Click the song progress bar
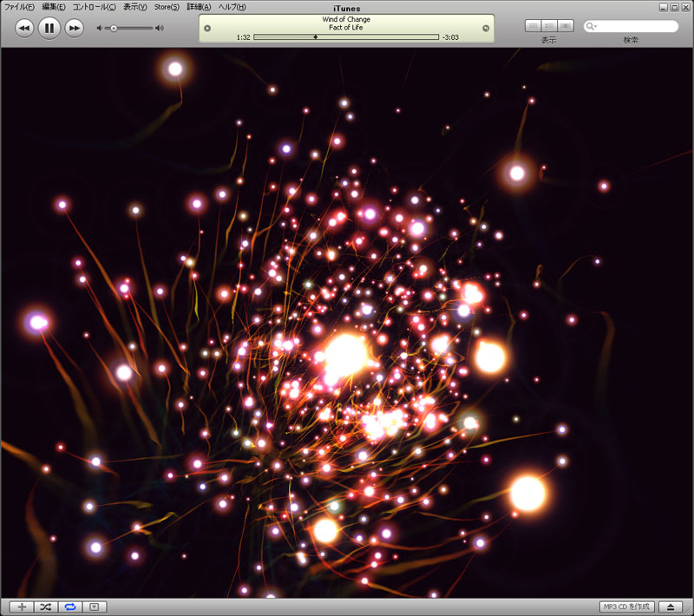Screen dimensions: 694x616 (346, 37)
